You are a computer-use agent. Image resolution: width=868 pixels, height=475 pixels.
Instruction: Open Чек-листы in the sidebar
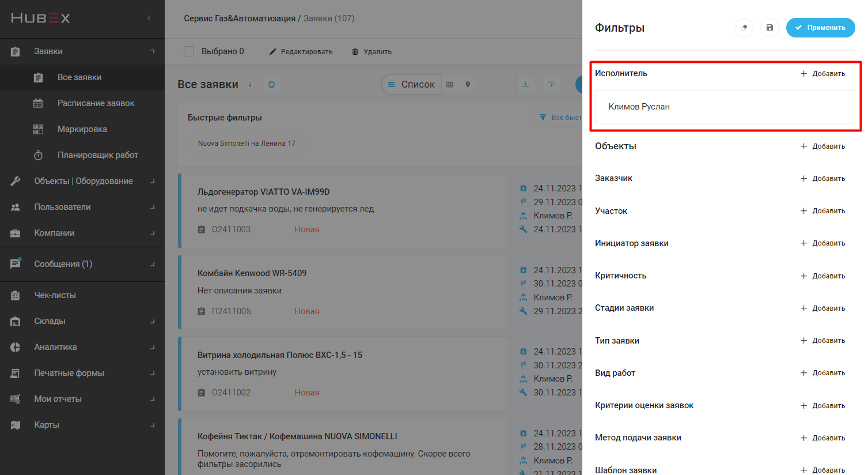55,295
